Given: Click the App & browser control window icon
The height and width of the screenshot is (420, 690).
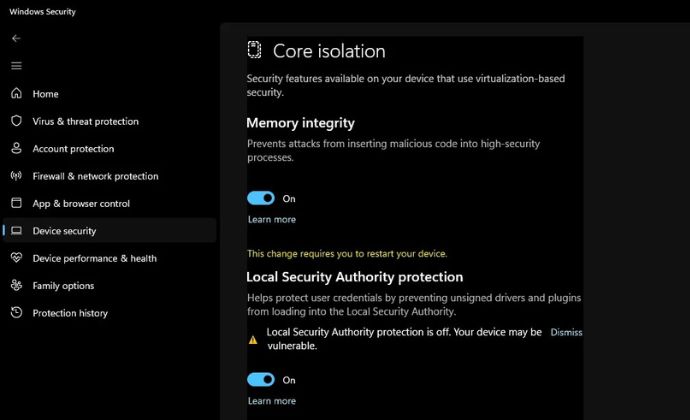Looking at the screenshot, I should pyautogui.click(x=16, y=203).
